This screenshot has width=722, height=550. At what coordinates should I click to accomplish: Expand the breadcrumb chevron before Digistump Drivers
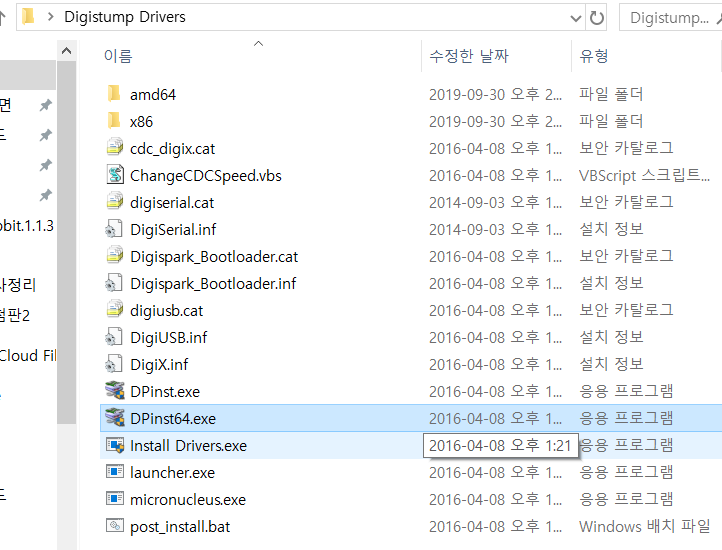click(50, 17)
